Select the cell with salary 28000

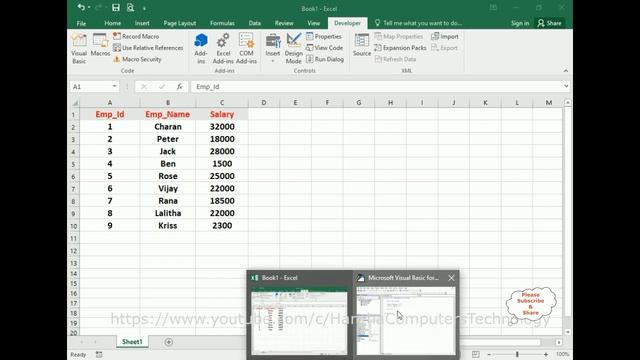(222, 151)
